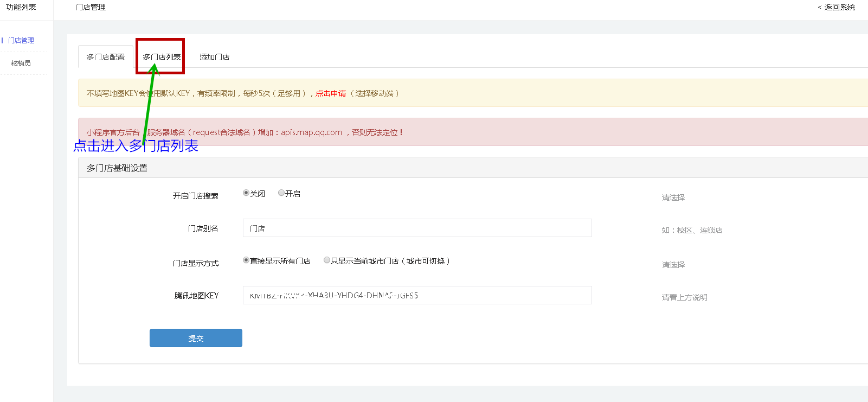Click the 多门店基础设置 panel heading

[x=117, y=168]
